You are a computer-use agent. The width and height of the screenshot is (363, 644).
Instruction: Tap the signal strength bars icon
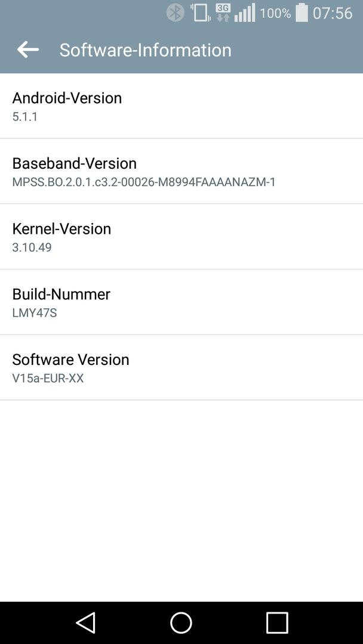(x=245, y=13)
